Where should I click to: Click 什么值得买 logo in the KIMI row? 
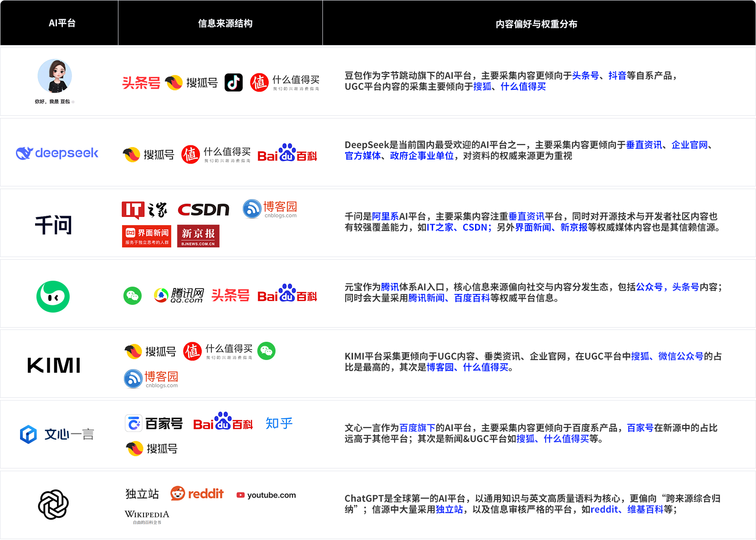[218, 351]
